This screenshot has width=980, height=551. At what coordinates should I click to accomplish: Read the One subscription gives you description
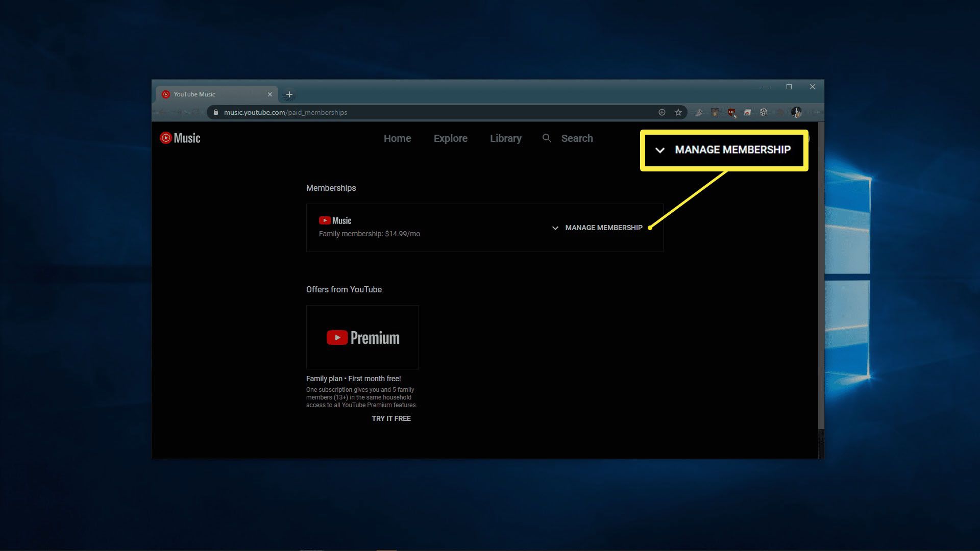click(x=361, y=397)
